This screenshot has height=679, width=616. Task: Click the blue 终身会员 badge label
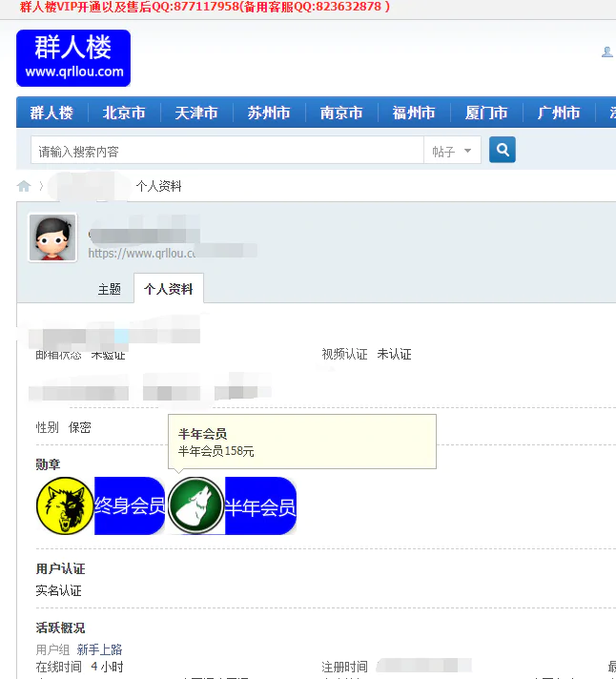[x=130, y=505]
